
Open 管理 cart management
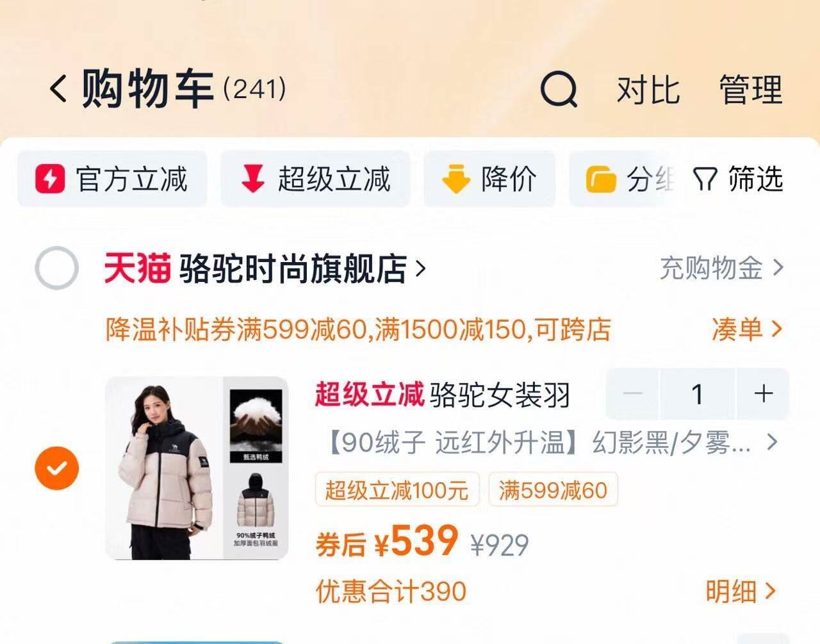click(751, 89)
